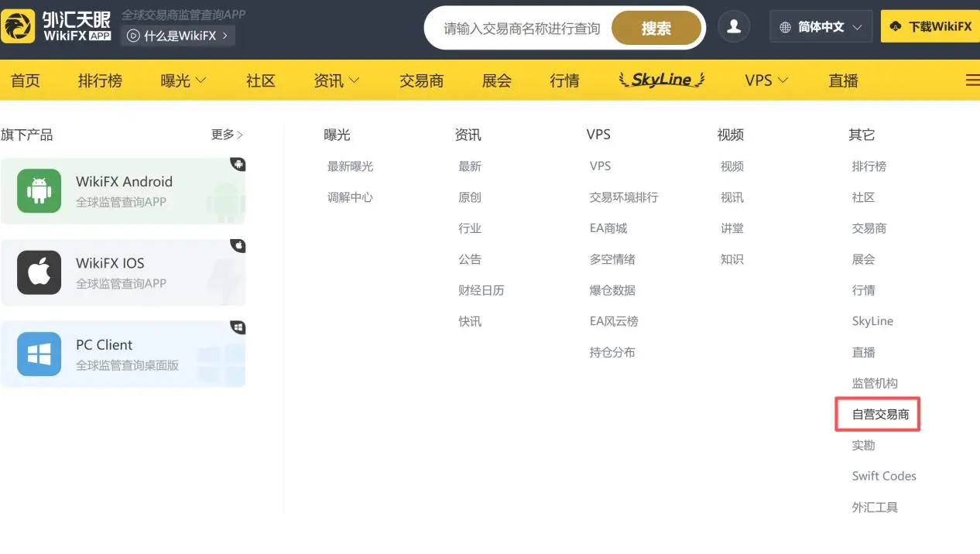Open the 财经日历 link
This screenshot has width=980, height=554.
(x=481, y=290)
